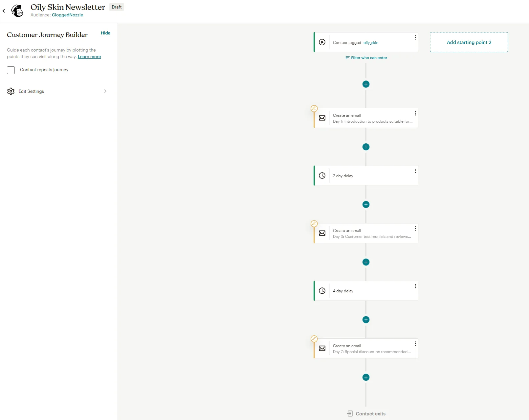
Task: Click pencil badge on Day 3 email
Action: tap(314, 223)
